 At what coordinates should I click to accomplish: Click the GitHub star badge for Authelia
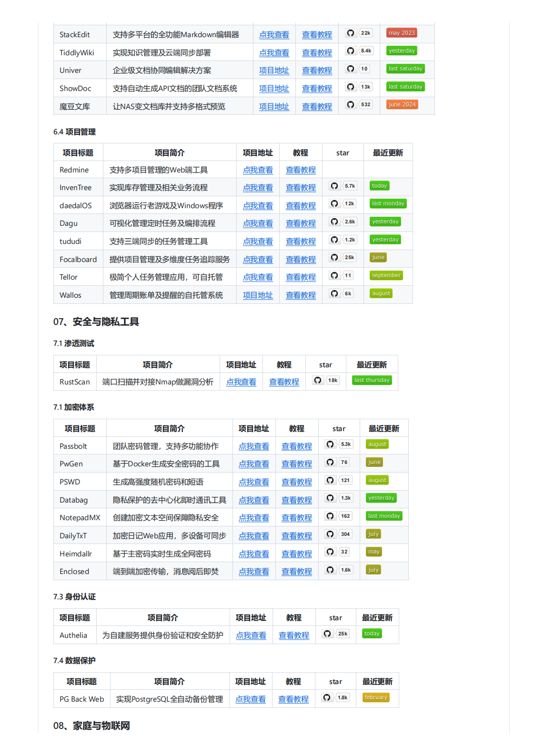pos(336,634)
